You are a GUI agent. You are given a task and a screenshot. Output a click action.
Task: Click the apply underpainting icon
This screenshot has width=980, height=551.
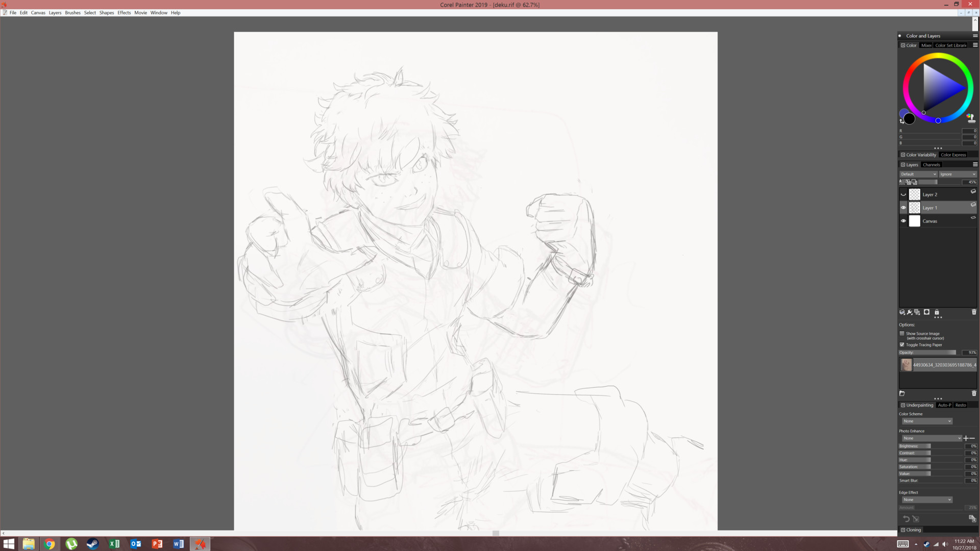(916, 519)
